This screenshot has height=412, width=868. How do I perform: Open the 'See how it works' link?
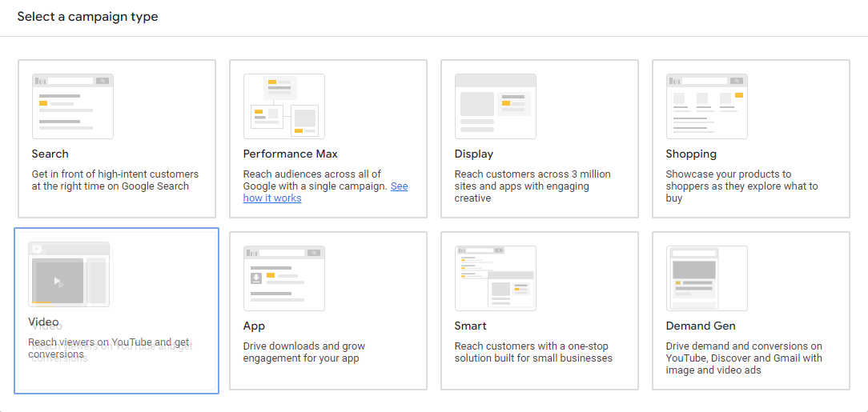(325, 192)
